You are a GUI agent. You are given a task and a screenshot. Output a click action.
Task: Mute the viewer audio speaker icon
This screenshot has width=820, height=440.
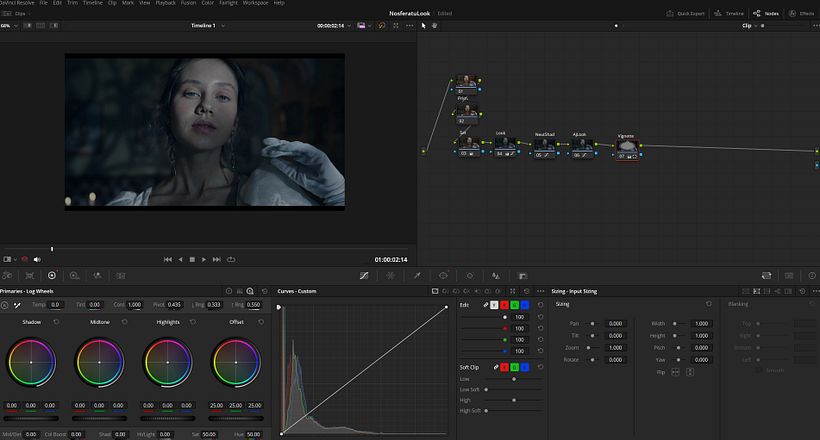coord(37,259)
